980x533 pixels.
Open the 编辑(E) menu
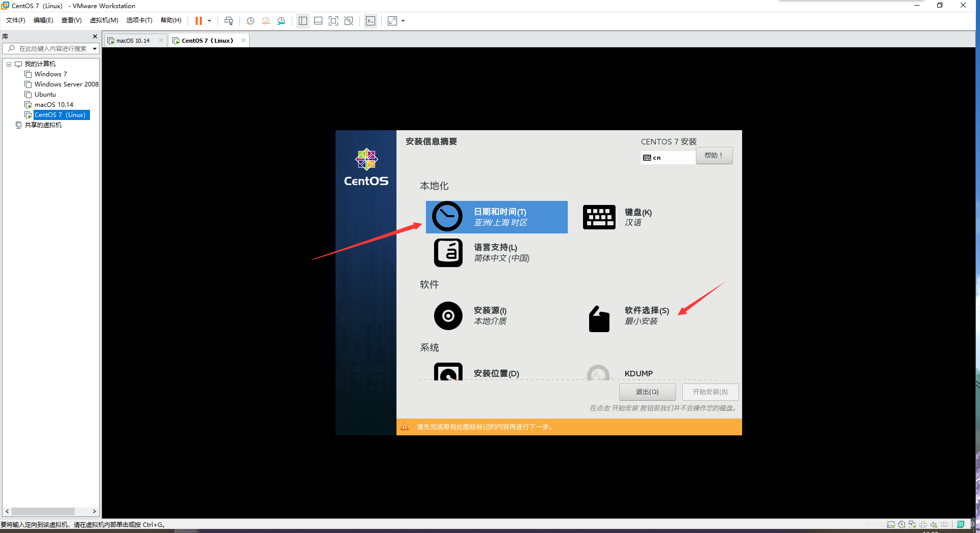(43, 20)
